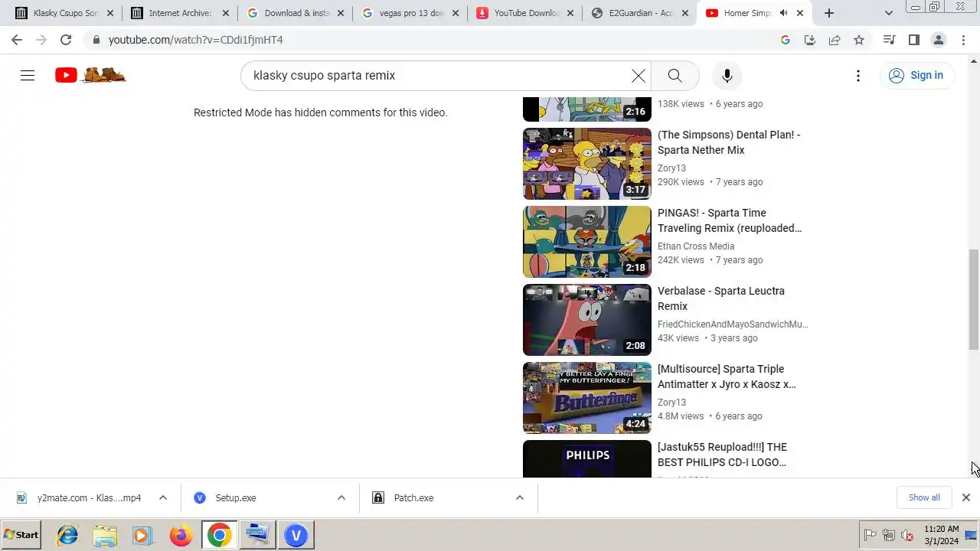
Task: Click the FriedChickenAndMayoSandwich channel name
Action: tap(733, 324)
